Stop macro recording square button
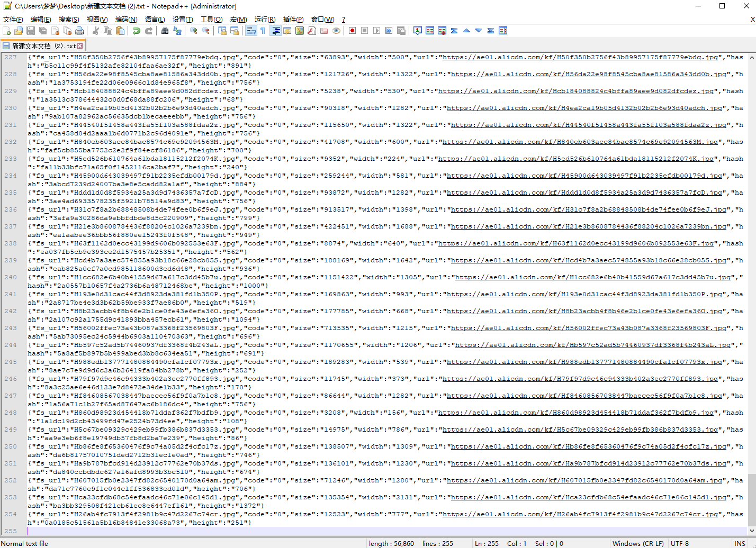Image resolution: width=756 pixels, height=548 pixels. [365, 31]
